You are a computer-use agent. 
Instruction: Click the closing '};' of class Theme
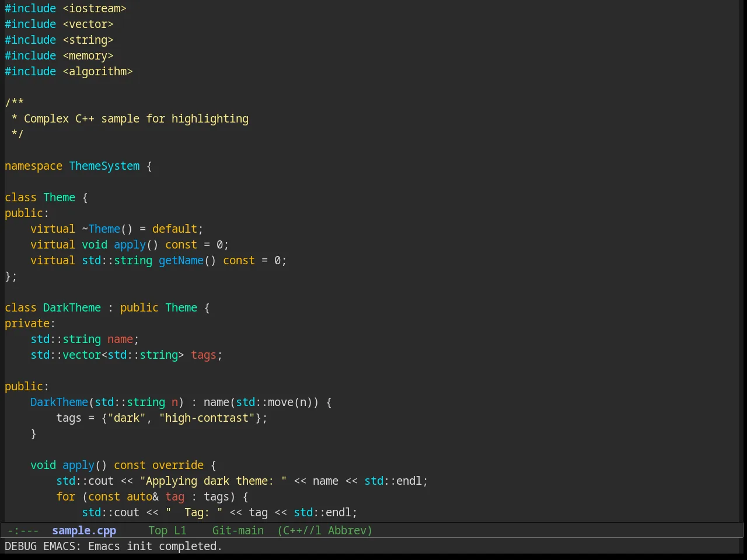(11, 276)
